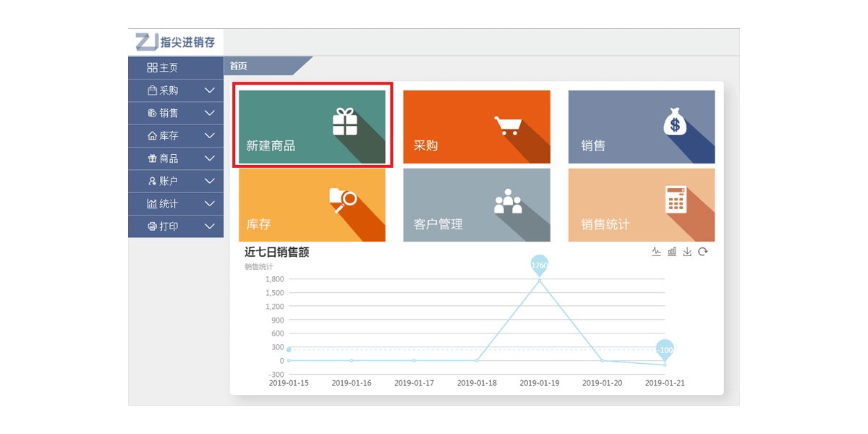
Task: Click the folder search icon on 库存 tile
Action: pyautogui.click(x=343, y=200)
